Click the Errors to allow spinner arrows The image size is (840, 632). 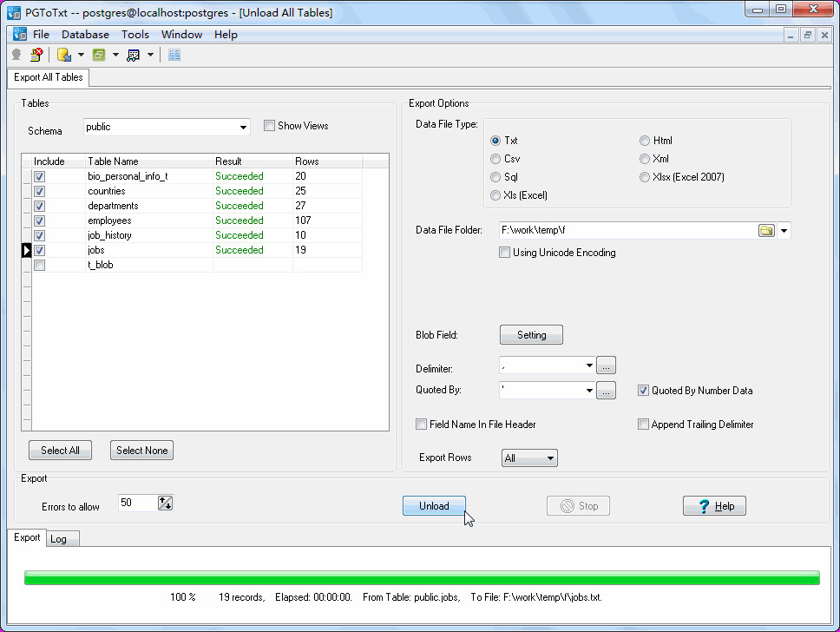click(x=165, y=503)
